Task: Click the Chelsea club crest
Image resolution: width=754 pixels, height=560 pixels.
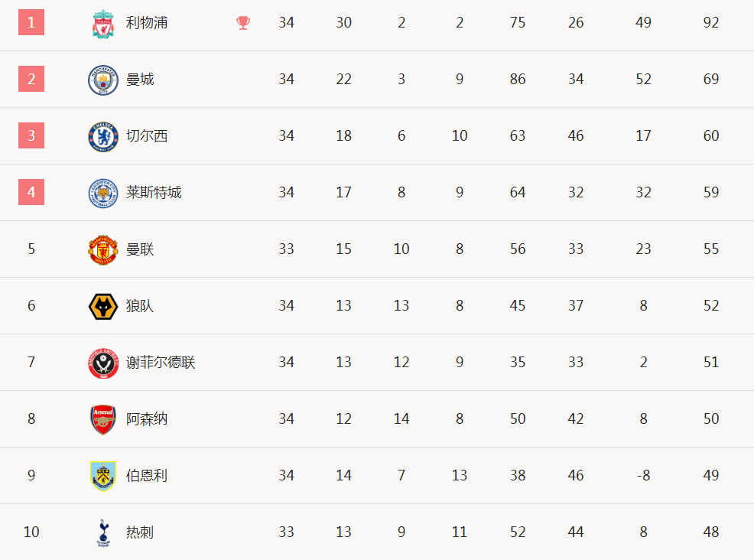Action: [x=103, y=137]
